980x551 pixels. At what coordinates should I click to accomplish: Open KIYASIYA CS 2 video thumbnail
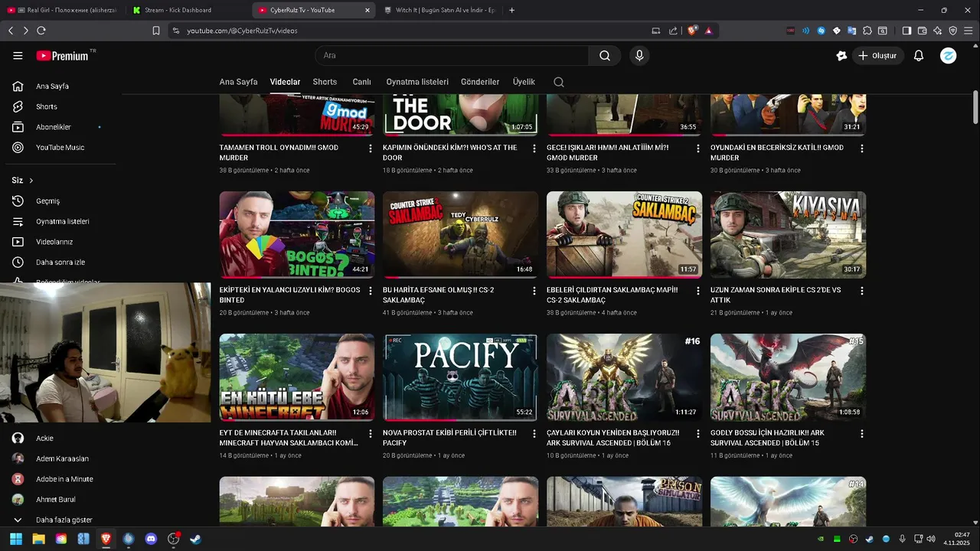pyautogui.click(x=788, y=234)
